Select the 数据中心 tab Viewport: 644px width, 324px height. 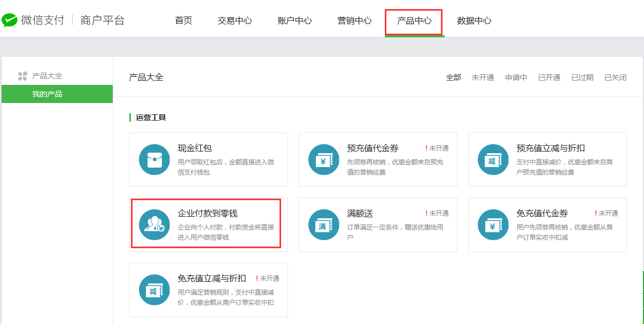474,21
